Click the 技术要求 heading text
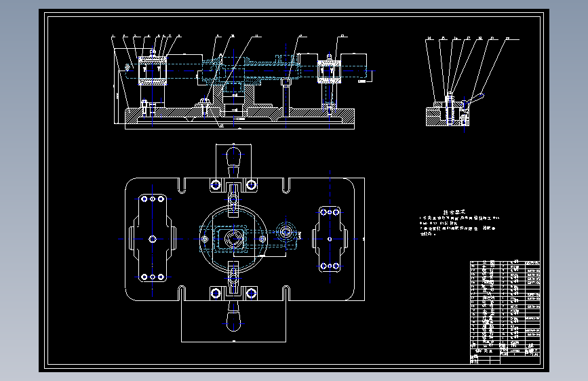Viewport: 588px width, 381px height. (454, 213)
